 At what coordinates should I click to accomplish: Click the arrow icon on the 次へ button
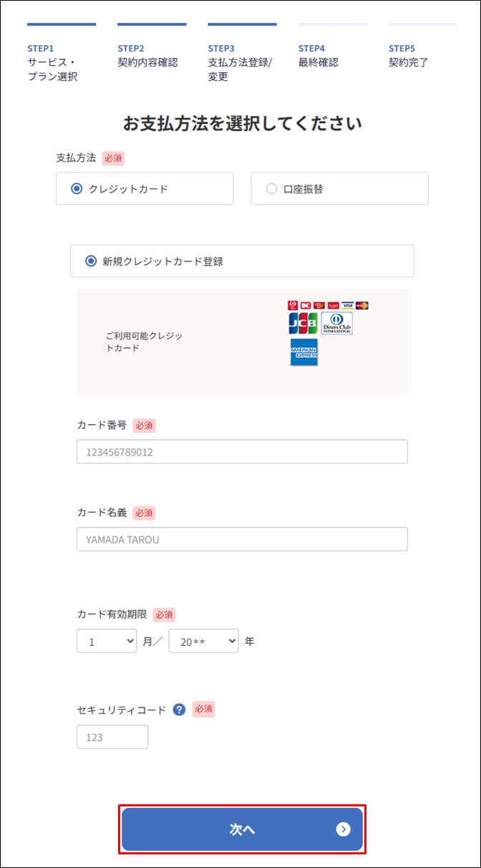point(344,829)
